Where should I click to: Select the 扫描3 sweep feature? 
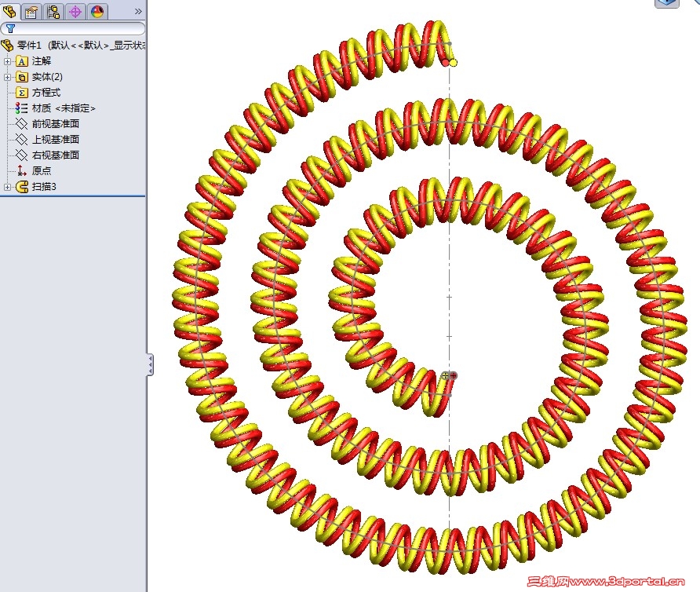(x=44, y=187)
